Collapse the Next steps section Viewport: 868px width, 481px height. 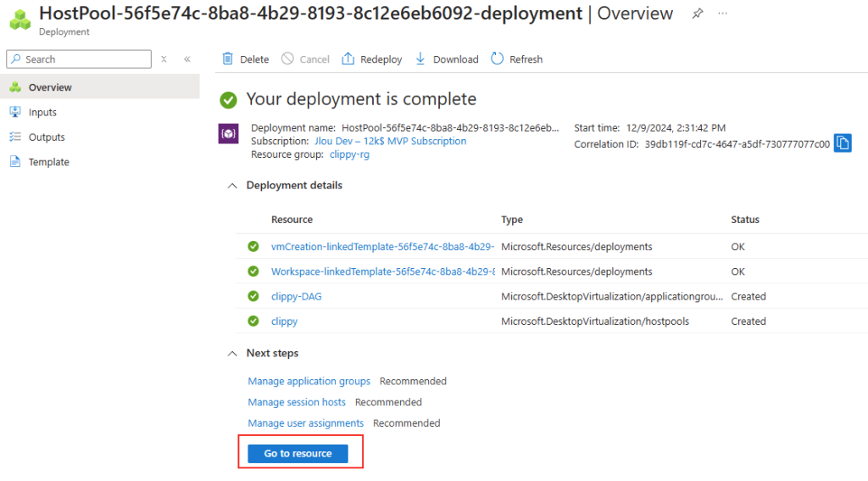point(232,354)
